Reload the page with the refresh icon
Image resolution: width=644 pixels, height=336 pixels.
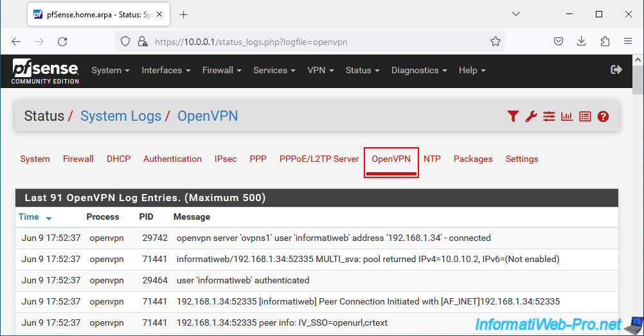click(62, 42)
